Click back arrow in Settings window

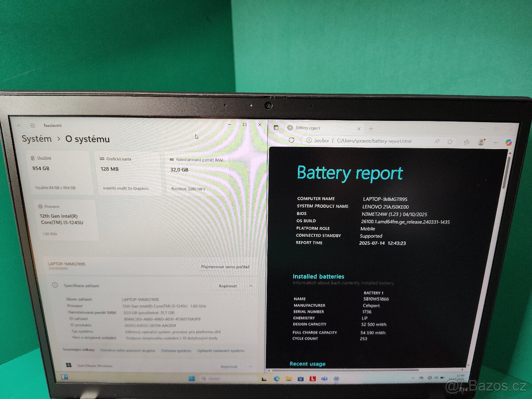[x=19, y=125]
